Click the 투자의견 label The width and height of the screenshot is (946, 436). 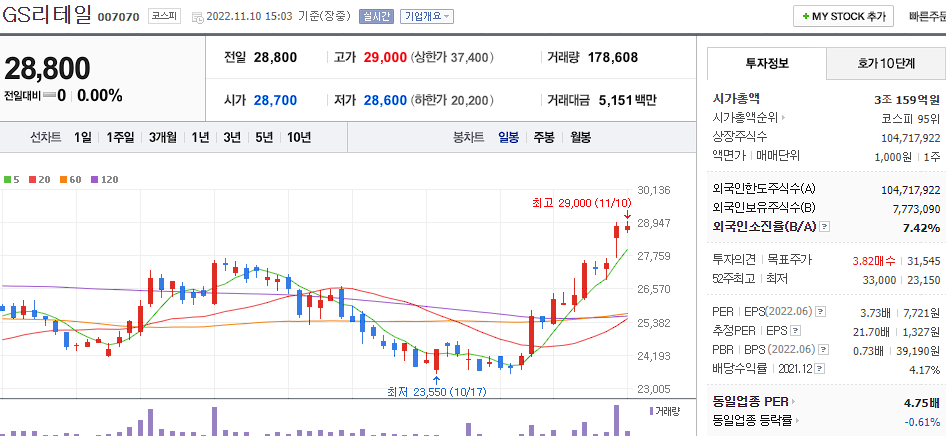[x=734, y=260]
